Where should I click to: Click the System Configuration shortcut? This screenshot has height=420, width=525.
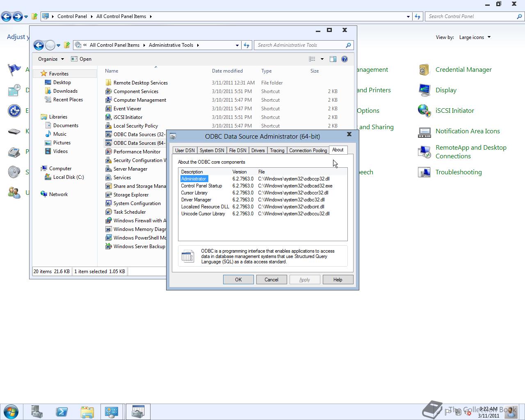[137, 203]
